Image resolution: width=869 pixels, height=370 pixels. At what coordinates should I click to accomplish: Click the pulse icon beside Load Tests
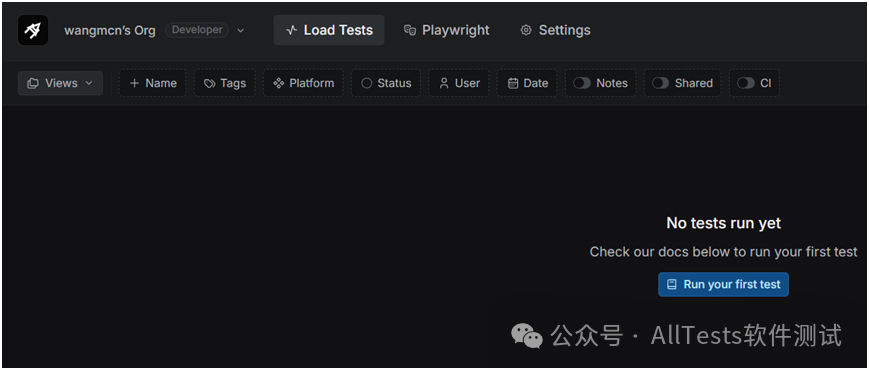(x=292, y=30)
